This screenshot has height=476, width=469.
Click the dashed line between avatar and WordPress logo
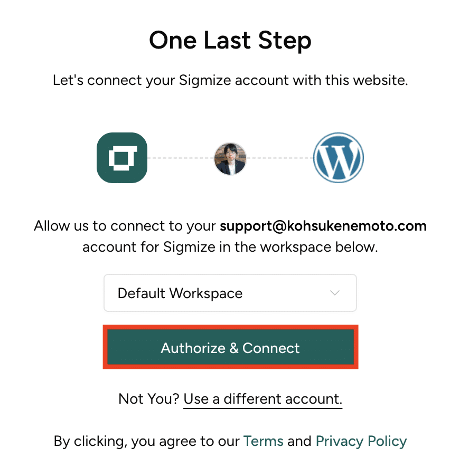[280, 158]
